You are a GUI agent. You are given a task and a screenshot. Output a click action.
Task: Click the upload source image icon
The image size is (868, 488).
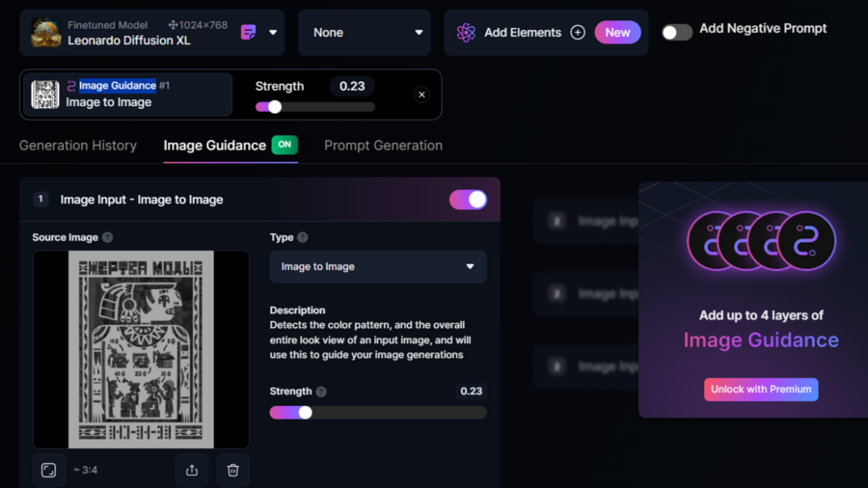(192, 471)
